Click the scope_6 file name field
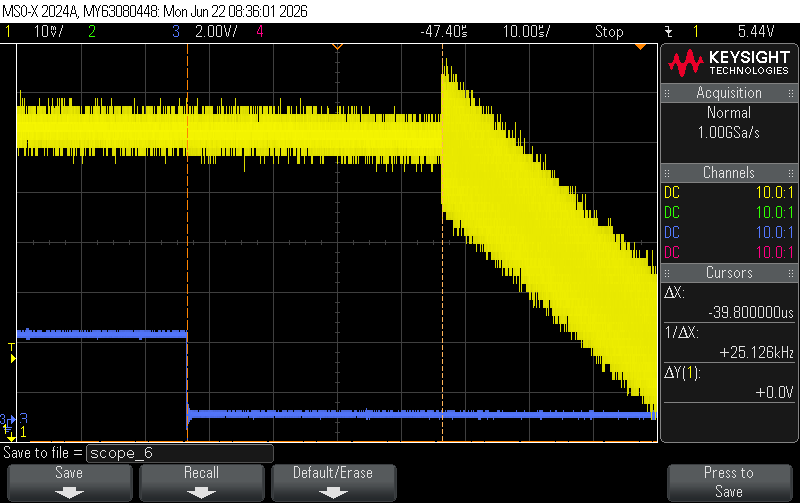Image resolution: width=800 pixels, height=503 pixels. [x=180, y=453]
